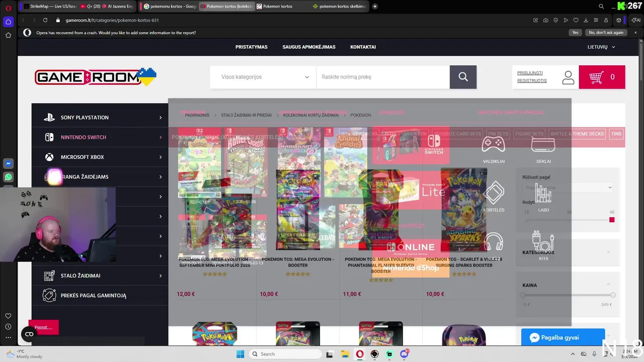This screenshot has height=362, width=644.
Task: Switch to pokemon kortos skelbimai tab
Action: [x=339, y=7]
